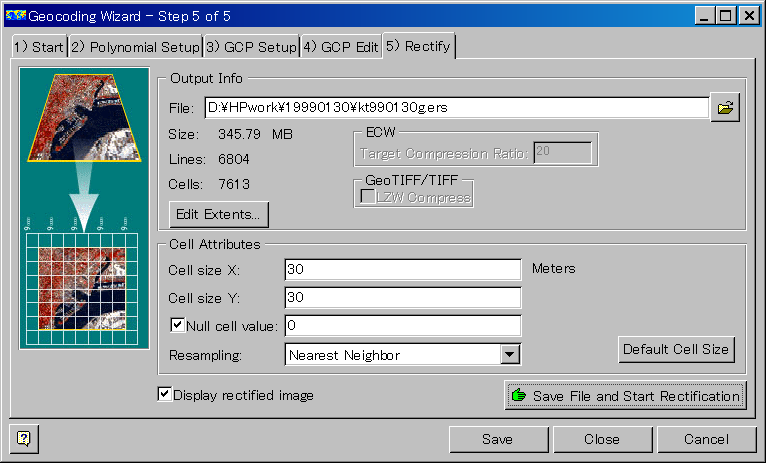Viewport: 766px width, 463px height.
Task: Click the Edit Extents button
Action: pyautogui.click(x=218, y=214)
